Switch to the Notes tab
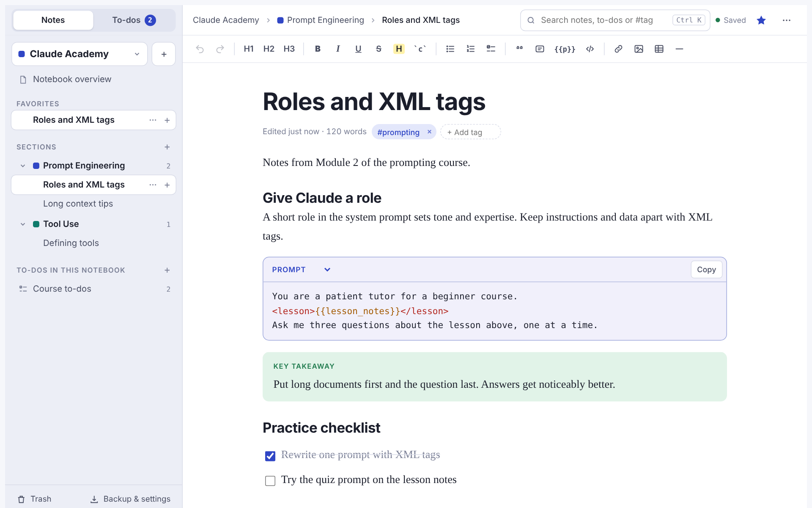This screenshot has height=508, width=812. [53, 20]
